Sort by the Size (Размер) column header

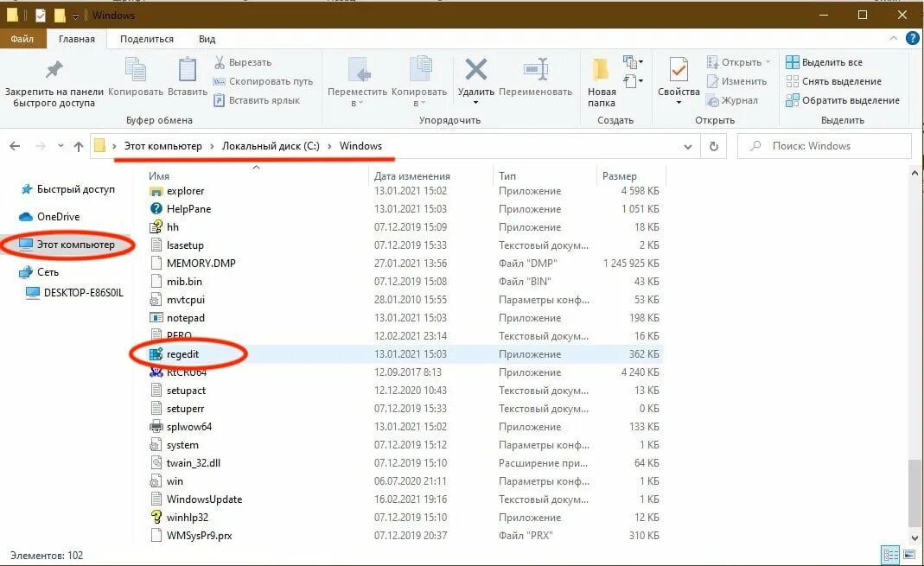click(x=620, y=176)
